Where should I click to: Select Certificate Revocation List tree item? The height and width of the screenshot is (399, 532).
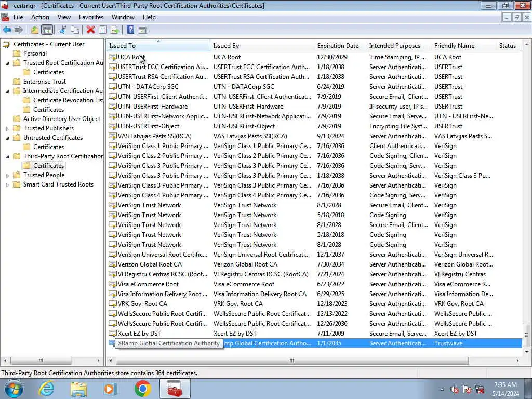click(x=63, y=100)
